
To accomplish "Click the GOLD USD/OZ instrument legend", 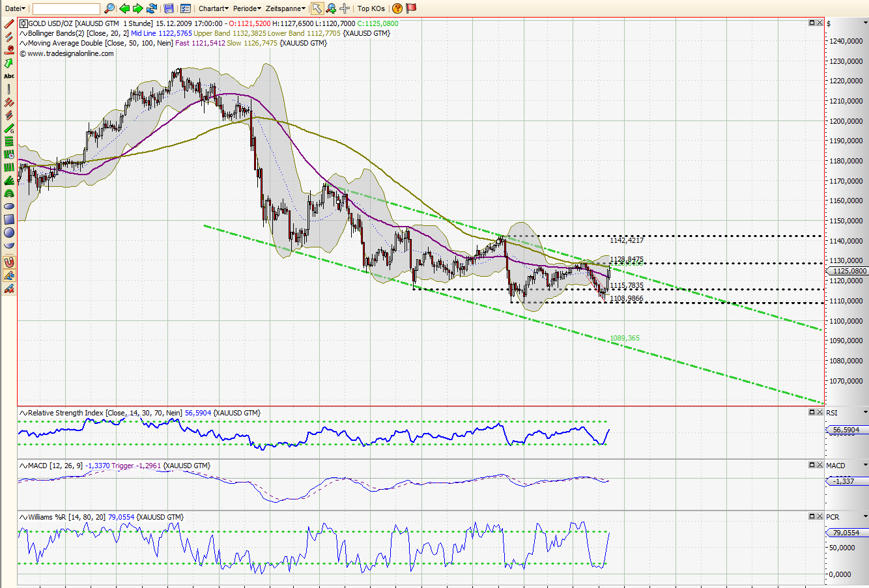I will tap(208, 23).
